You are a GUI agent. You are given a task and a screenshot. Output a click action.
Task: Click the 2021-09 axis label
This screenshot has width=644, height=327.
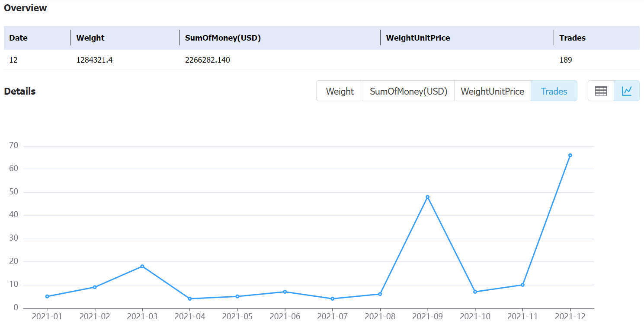coord(427,317)
